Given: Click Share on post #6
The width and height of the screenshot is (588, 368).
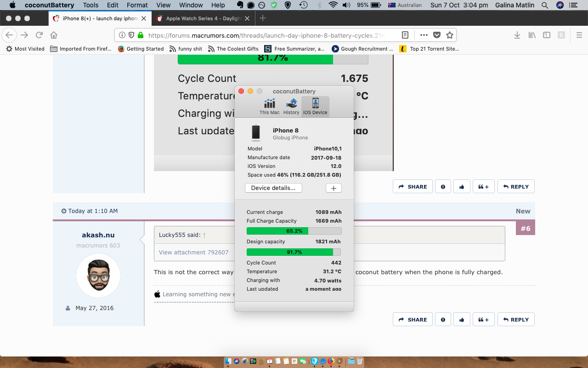Looking at the screenshot, I should click(413, 320).
